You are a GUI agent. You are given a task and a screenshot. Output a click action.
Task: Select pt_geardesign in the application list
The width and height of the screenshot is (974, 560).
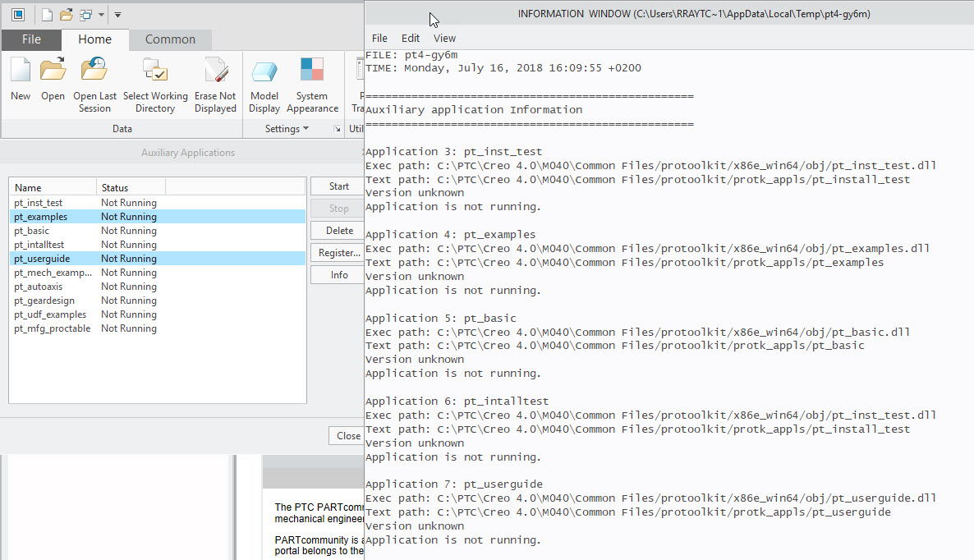pos(44,301)
